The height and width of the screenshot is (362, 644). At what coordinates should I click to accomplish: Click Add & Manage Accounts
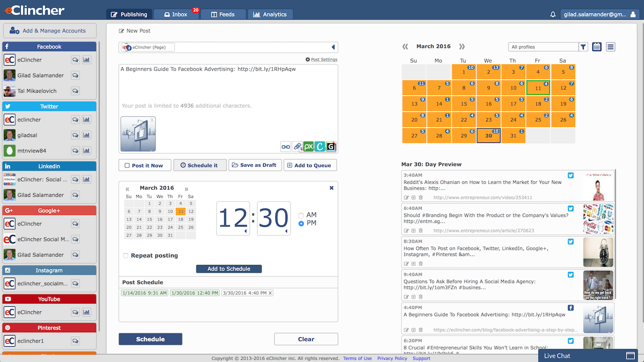pos(50,31)
